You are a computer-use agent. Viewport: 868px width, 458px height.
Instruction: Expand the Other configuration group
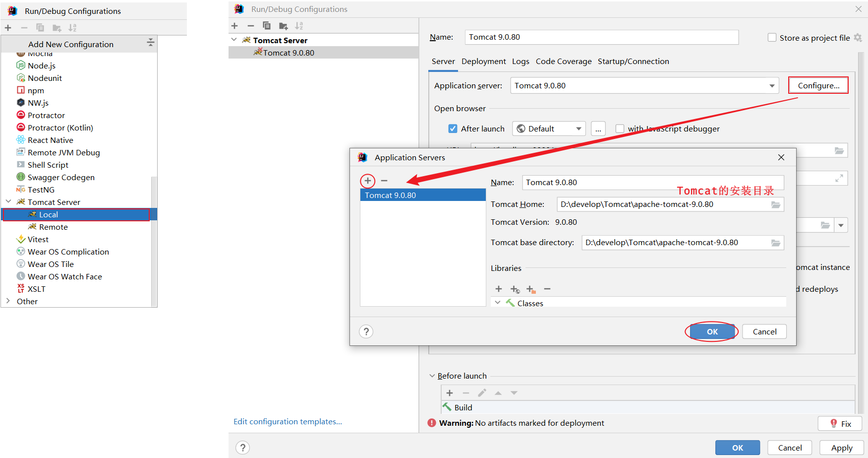coord(8,301)
